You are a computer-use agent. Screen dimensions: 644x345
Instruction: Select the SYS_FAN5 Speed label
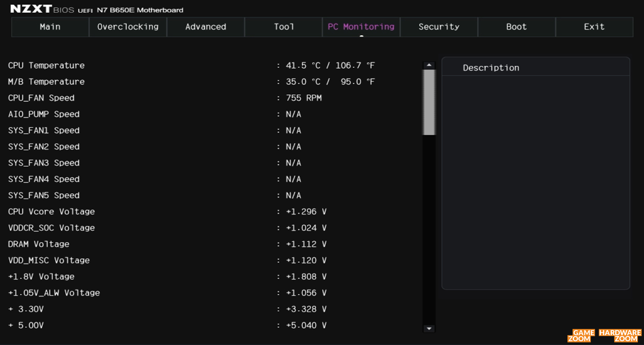click(44, 196)
